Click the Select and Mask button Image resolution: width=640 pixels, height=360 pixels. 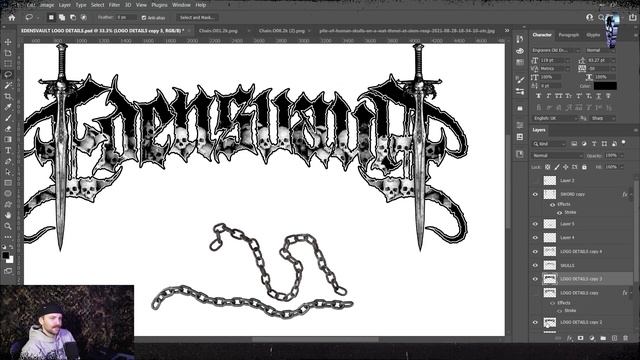[x=197, y=18]
